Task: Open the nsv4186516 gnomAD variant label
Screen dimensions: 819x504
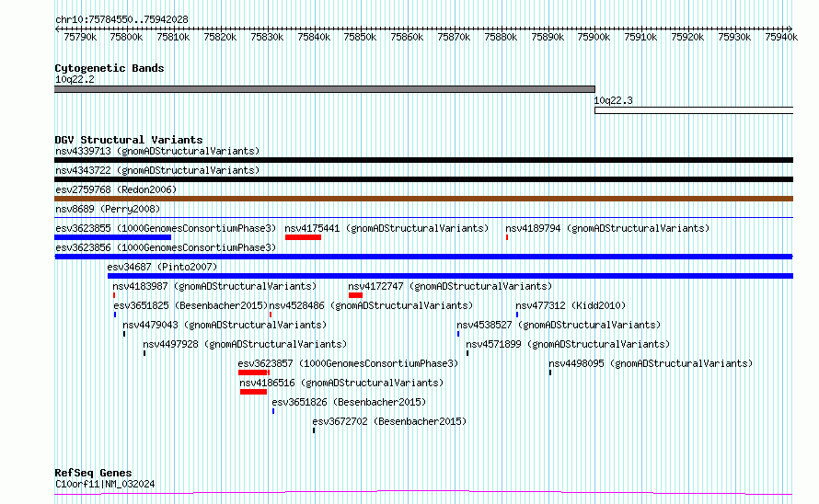Action: (341, 384)
